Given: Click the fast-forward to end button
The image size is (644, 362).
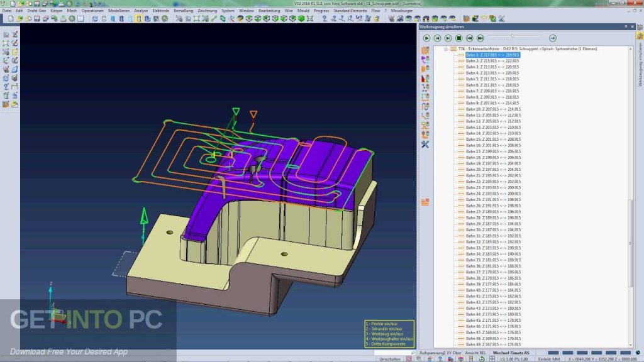Looking at the screenshot, I should pyautogui.click(x=480, y=38).
